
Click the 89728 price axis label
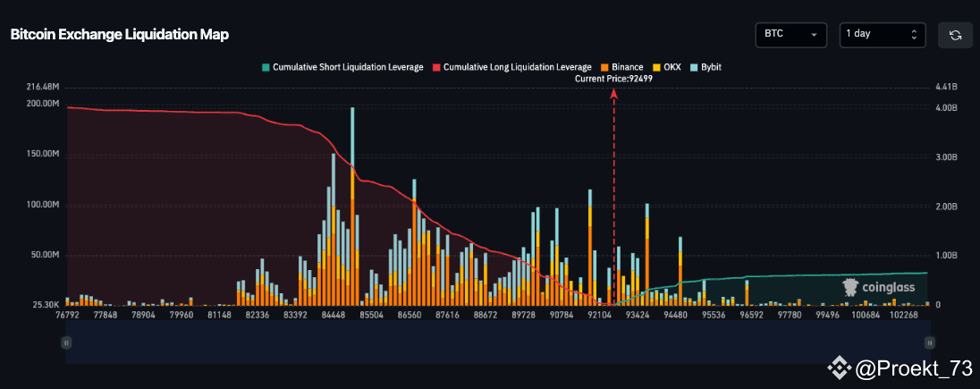tap(524, 316)
